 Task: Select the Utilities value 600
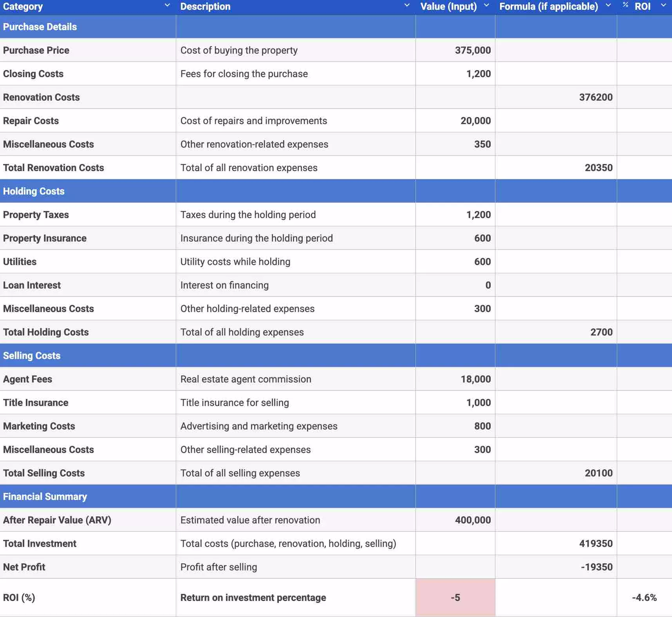(482, 262)
